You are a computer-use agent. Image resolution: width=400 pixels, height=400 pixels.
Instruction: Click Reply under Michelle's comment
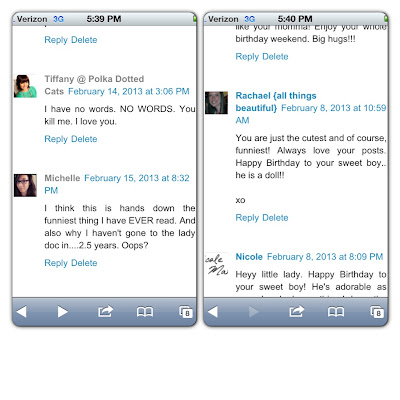[x=56, y=263]
